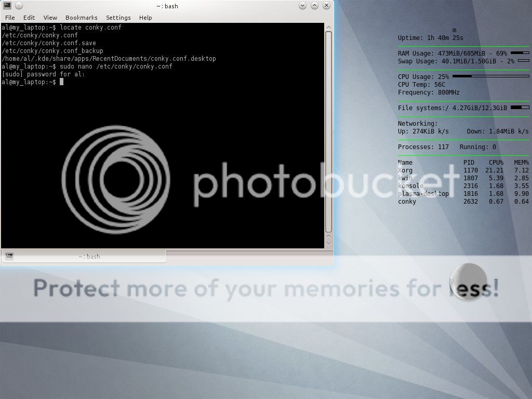Open the File menu
The image size is (532, 399).
(10, 17)
